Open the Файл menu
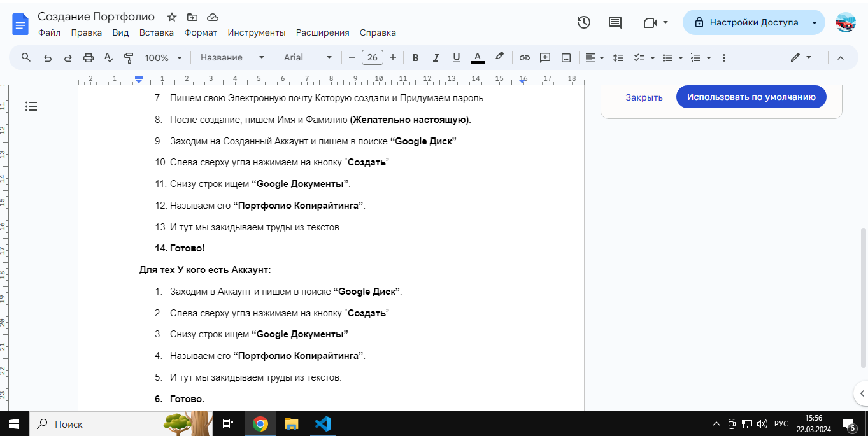Viewport: 868px width, 436px height. click(x=50, y=32)
